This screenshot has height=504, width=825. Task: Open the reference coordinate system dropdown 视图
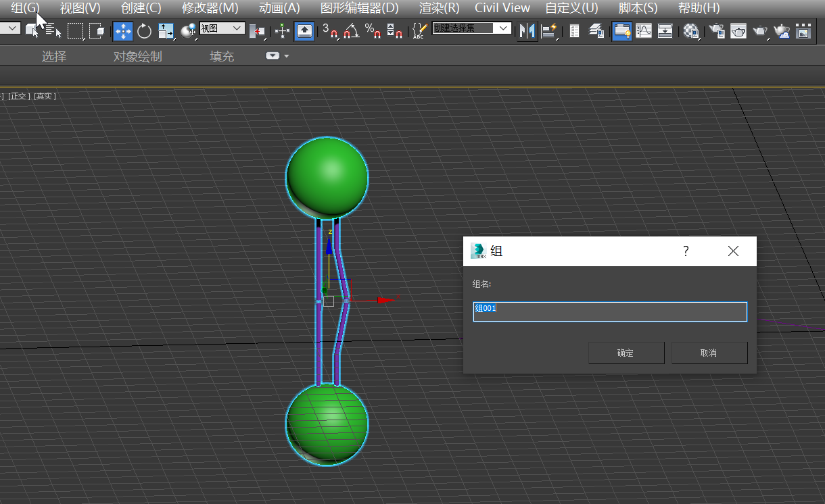pyautogui.click(x=222, y=28)
